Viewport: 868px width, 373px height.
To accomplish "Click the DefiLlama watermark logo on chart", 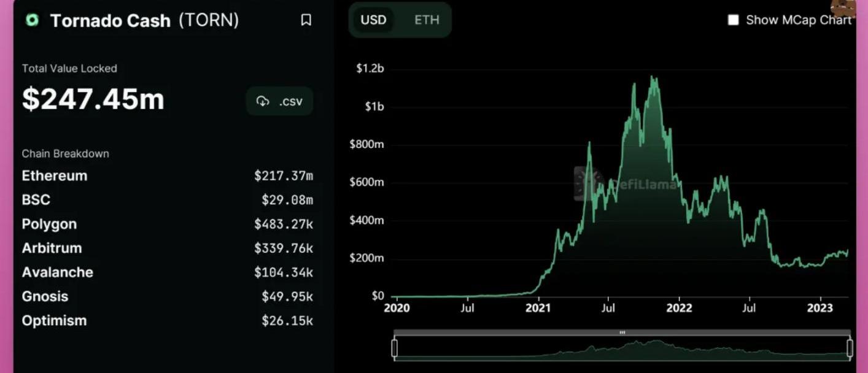I will point(587,183).
